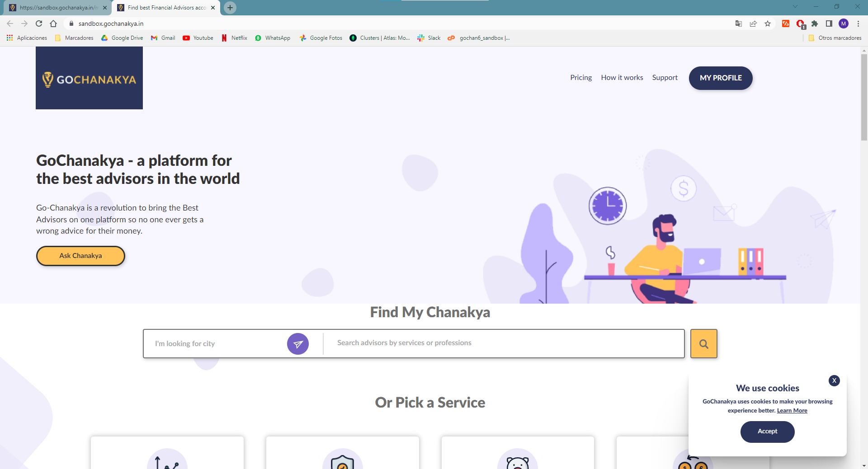The height and width of the screenshot is (469, 868).
Task: Click the share page icon
Action: pos(753,23)
